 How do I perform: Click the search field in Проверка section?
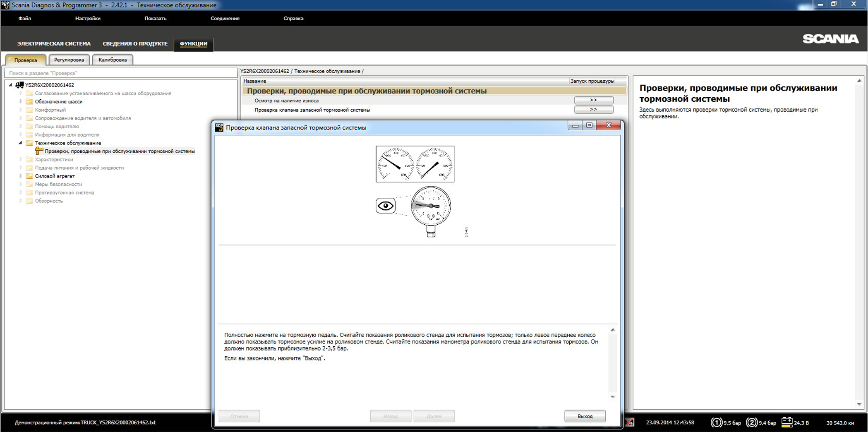121,73
